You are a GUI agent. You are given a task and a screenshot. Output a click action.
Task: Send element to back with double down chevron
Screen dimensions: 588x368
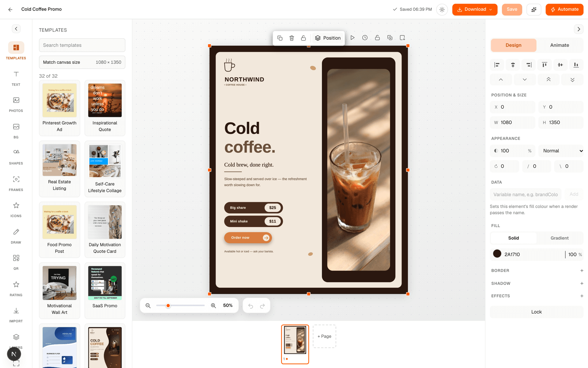[572, 79]
